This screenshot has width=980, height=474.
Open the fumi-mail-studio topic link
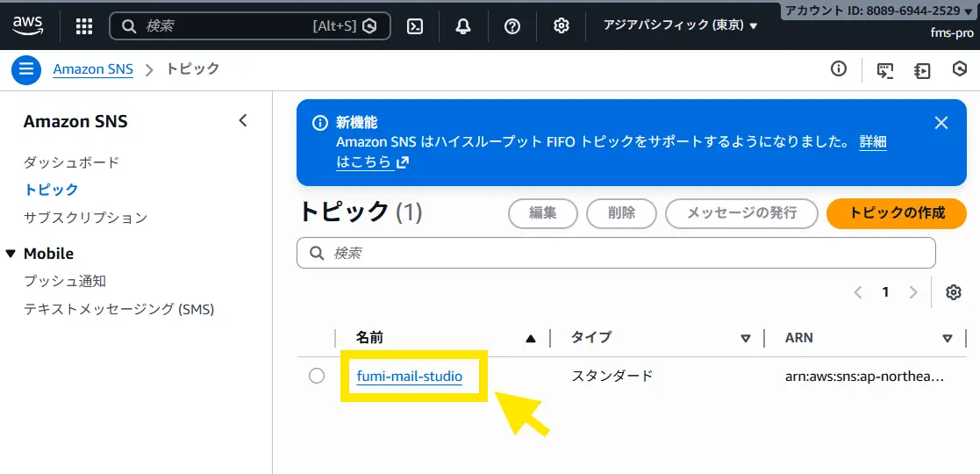tap(409, 377)
